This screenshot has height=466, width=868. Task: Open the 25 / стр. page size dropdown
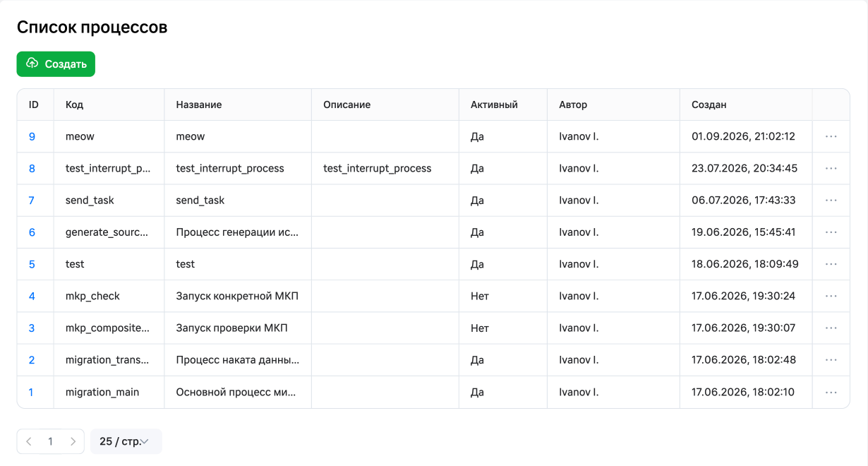(x=126, y=441)
